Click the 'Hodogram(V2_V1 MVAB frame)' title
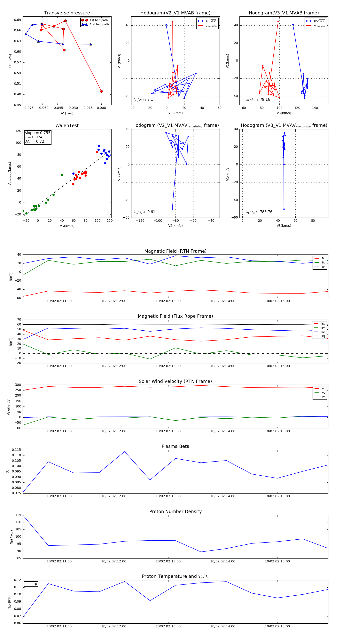The width and height of the screenshot is (351, 644). click(175, 13)
